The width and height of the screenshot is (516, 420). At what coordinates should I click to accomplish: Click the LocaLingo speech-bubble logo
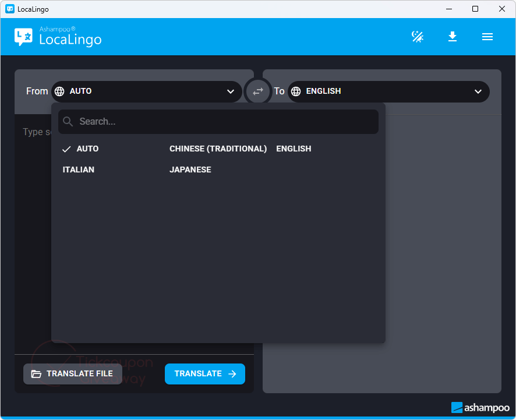pos(23,37)
